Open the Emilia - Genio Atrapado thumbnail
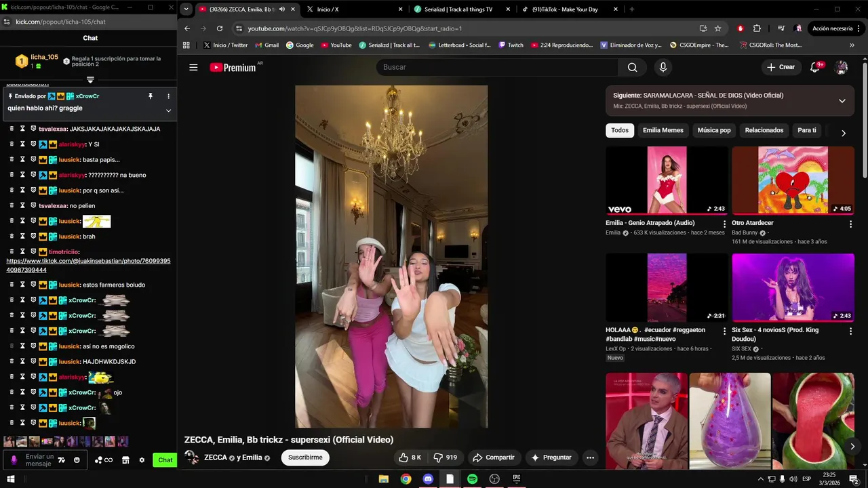 point(667,180)
